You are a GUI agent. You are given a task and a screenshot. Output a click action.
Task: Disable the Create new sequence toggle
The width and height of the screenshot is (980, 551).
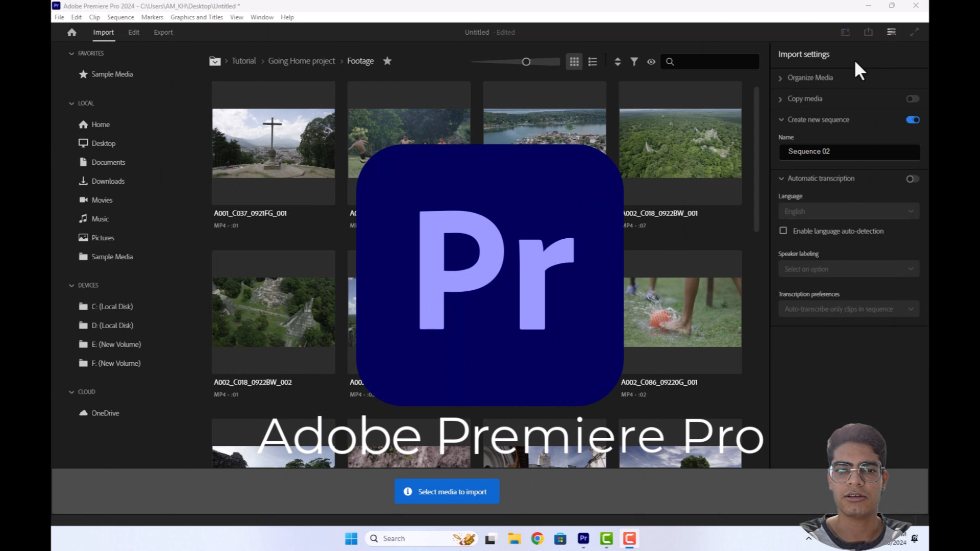pos(913,120)
